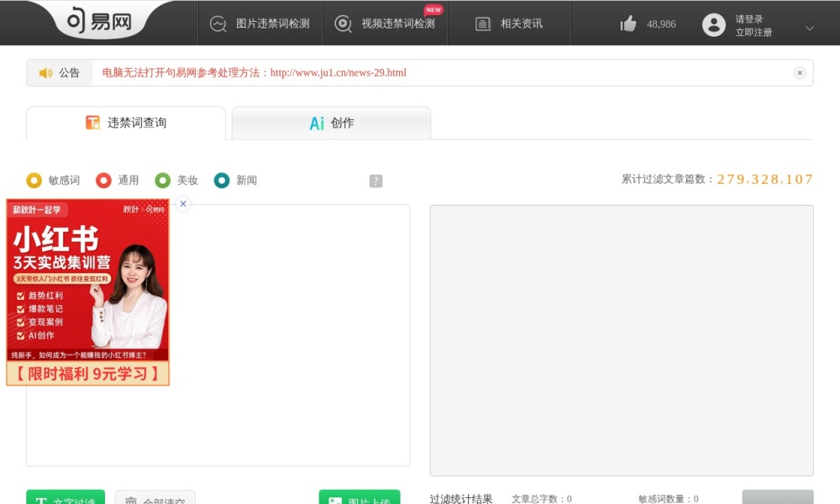
Task: Click the announcement speaker icon
Action: pos(46,72)
